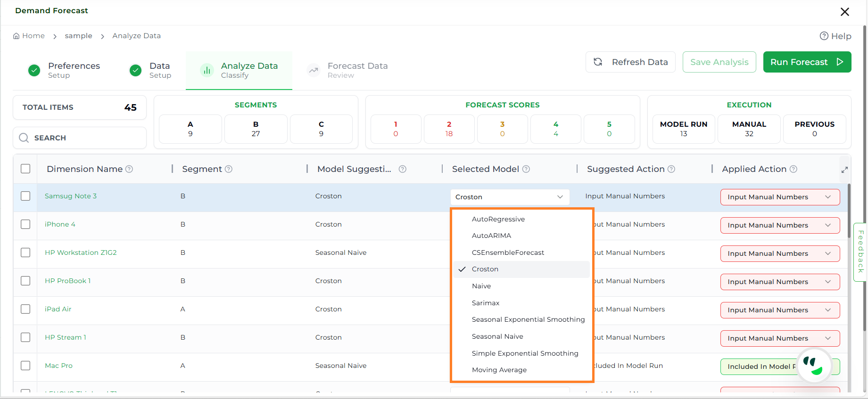
Task: Select Seasonal Exponential Smoothing option
Action: [x=528, y=319]
